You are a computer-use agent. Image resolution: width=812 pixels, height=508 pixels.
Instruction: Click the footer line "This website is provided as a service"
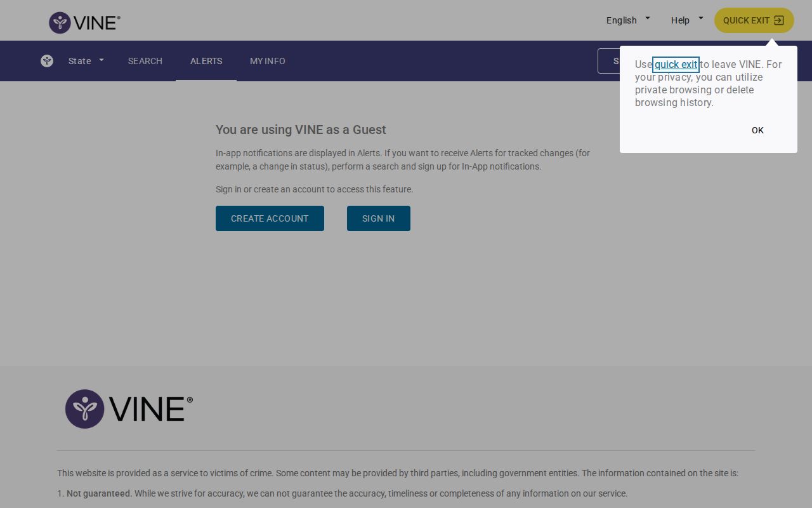(x=398, y=473)
